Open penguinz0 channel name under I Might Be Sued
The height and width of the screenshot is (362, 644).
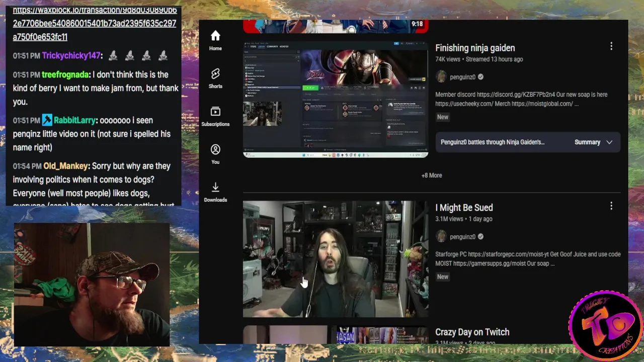pos(462,236)
